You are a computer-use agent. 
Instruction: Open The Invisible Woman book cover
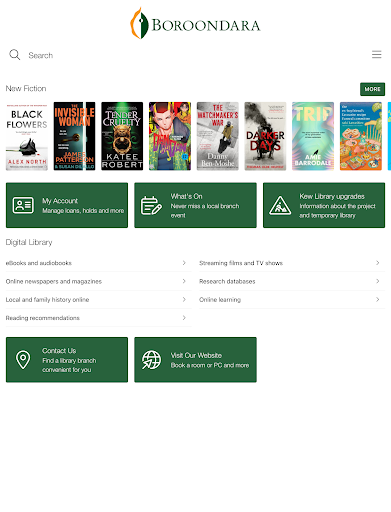click(74, 136)
